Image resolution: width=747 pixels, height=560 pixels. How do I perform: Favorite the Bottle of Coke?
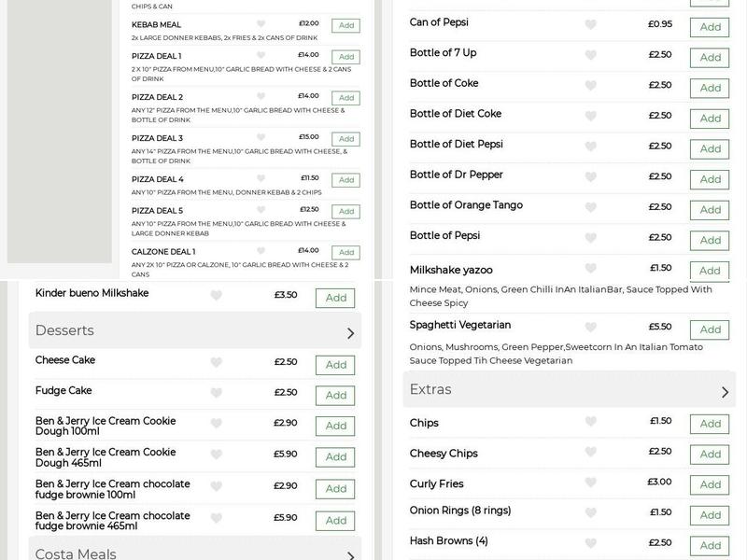pos(591,83)
